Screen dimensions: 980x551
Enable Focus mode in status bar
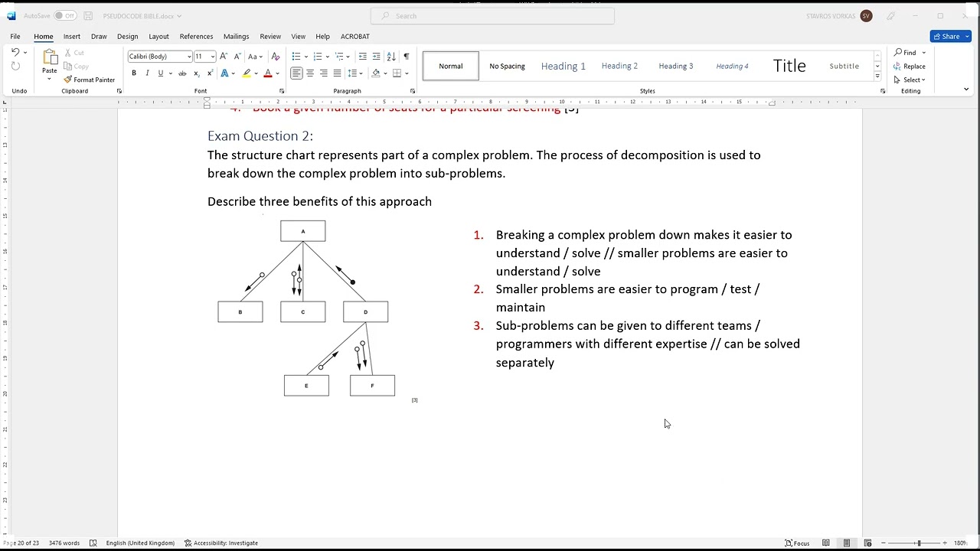tap(797, 543)
